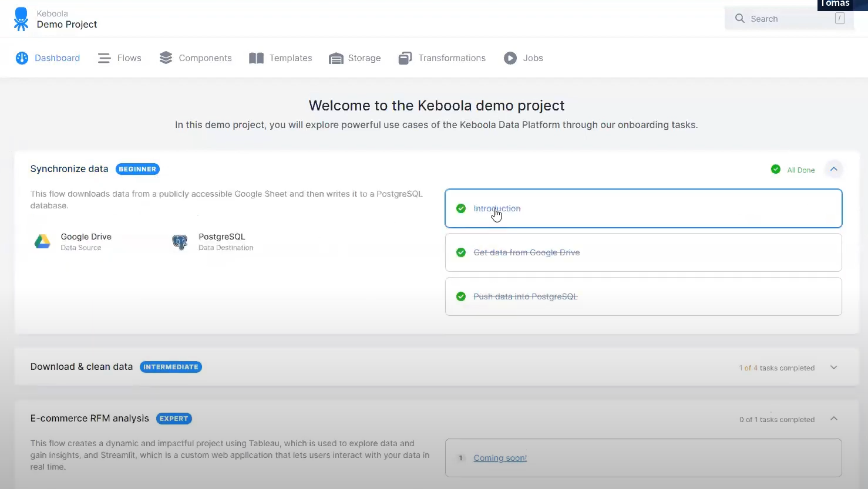Click the PostgreSQL elephant icon
Viewport: 868px width, 489px height.
(x=180, y=242)
